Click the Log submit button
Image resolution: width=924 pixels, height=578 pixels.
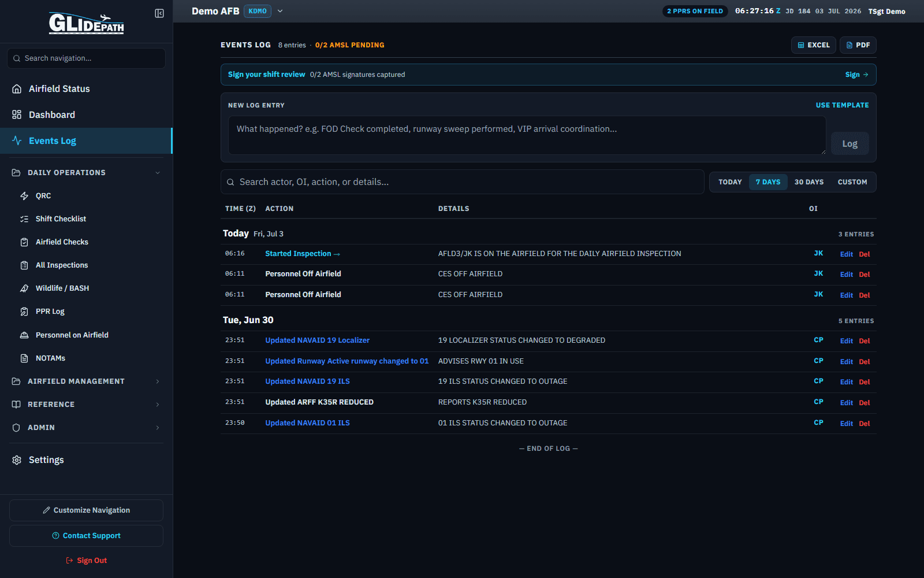coord(850,143)
